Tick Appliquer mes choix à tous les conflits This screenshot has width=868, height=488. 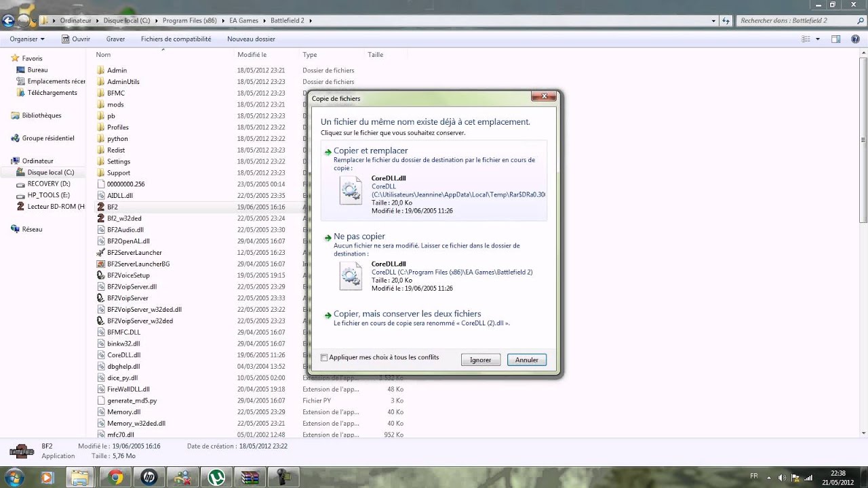coord(324,358)
